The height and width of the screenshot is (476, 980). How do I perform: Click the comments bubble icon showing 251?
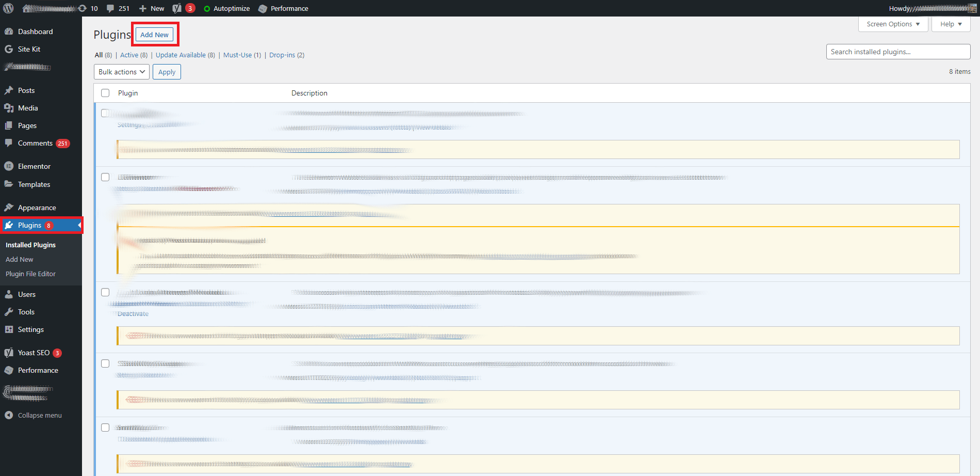pos(111,8)
